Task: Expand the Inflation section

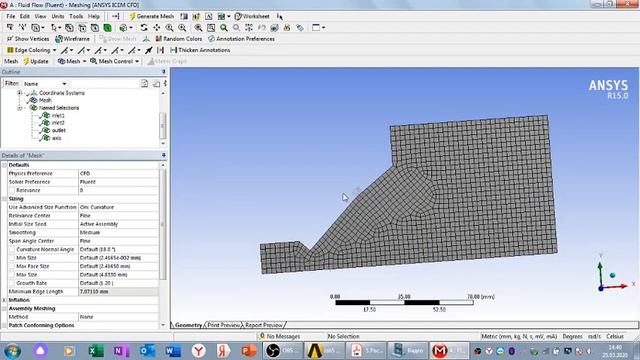Action: tap(4, 300)
